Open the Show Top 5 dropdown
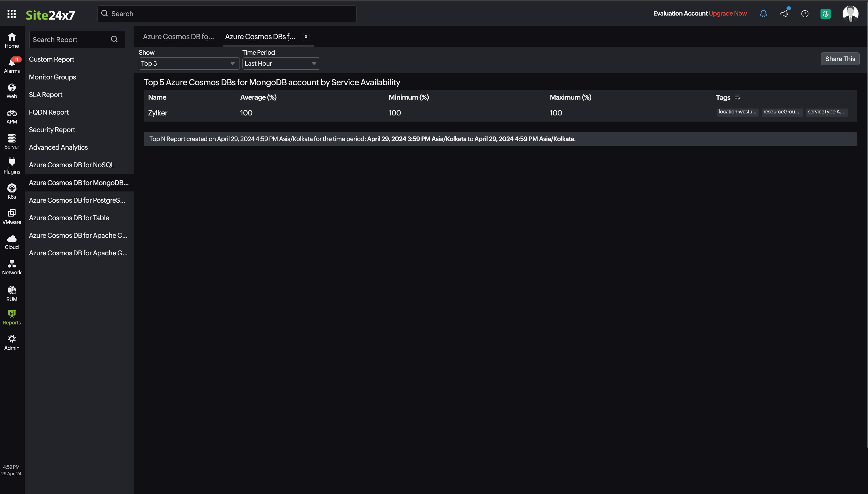The width and height of the screenshot is (868, 494). [x=189, y=63]
